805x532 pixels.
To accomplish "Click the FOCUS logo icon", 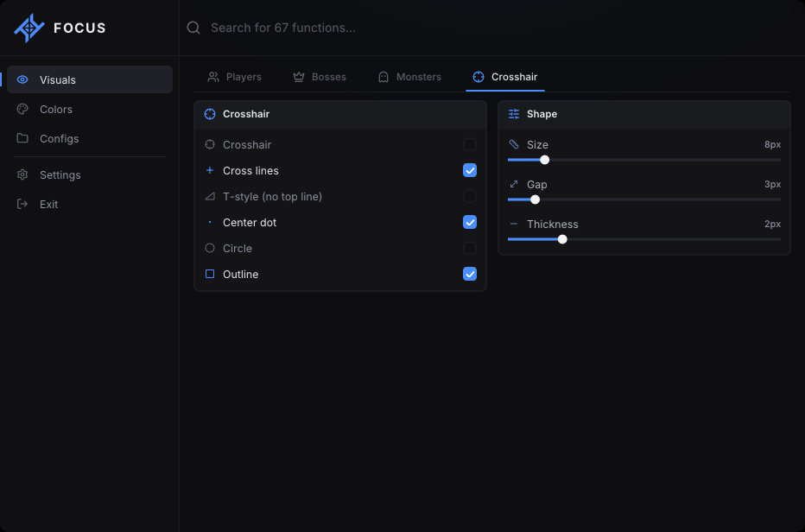I will tap(29, 28).
